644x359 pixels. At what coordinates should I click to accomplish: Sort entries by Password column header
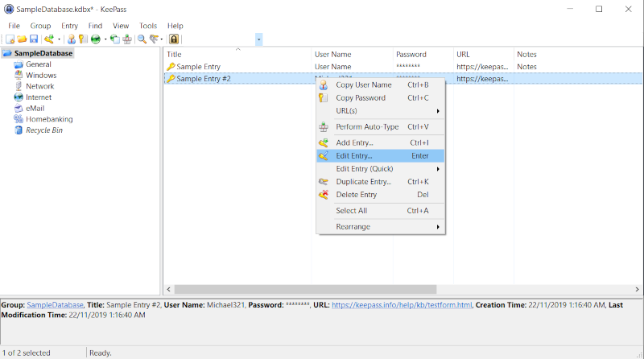click(x=423, y=54)
